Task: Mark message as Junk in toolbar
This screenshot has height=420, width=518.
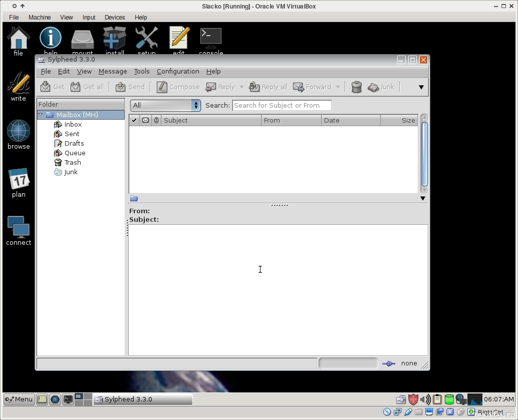Action: pyautogui.click(x=381, y=87)
